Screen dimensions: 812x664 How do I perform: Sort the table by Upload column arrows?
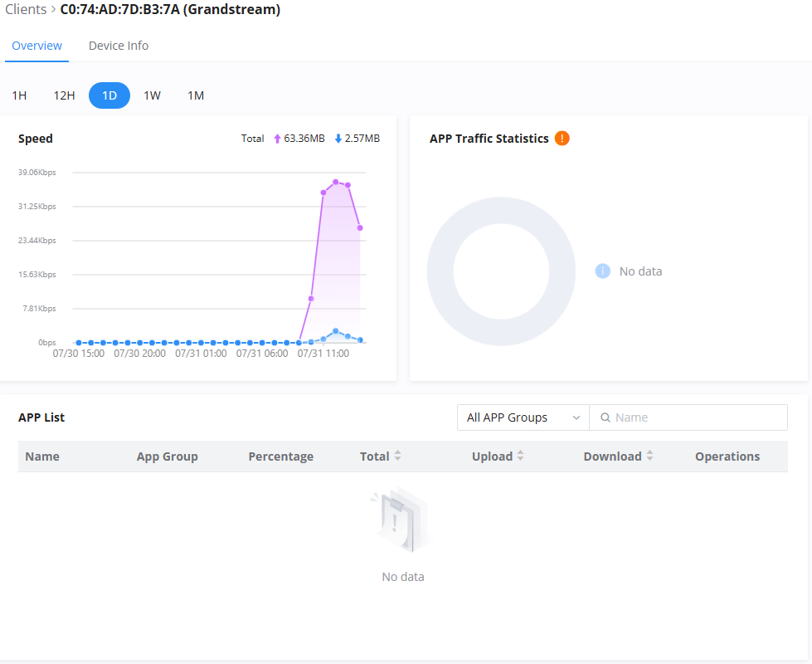(520, 456)
